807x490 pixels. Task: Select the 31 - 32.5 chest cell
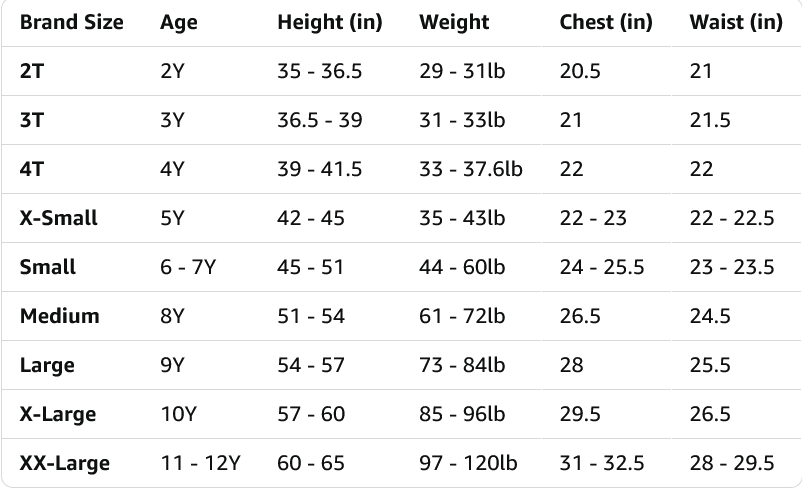(602, 463)
